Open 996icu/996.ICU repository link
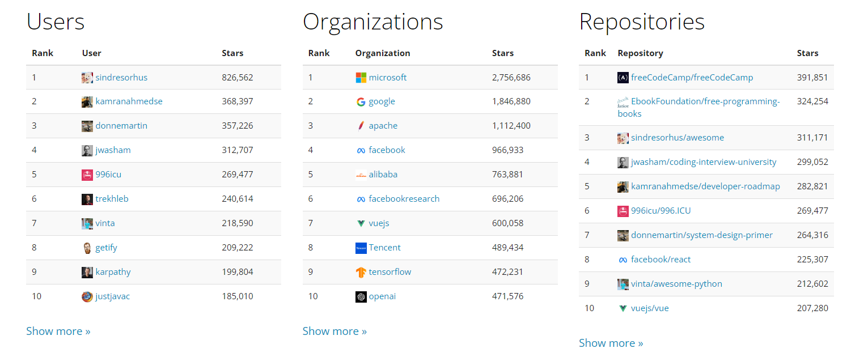This screenshot has width=868, height=361. (661, 211)
